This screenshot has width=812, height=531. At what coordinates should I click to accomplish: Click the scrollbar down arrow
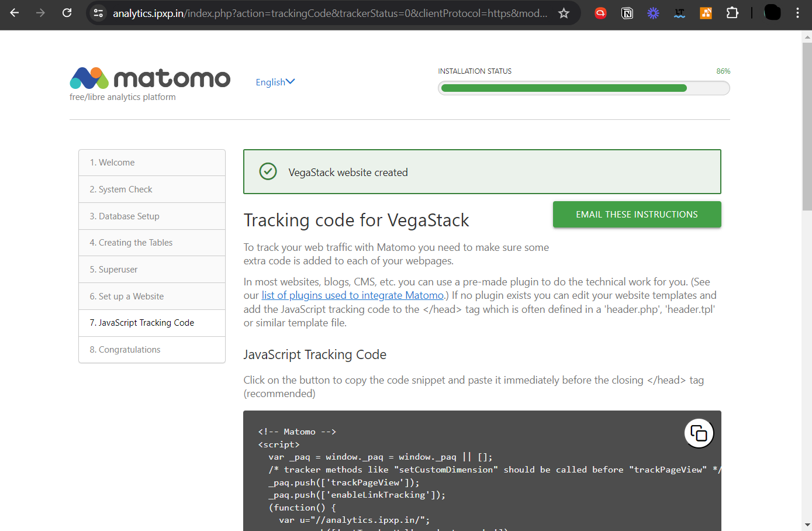pos(807,525)
